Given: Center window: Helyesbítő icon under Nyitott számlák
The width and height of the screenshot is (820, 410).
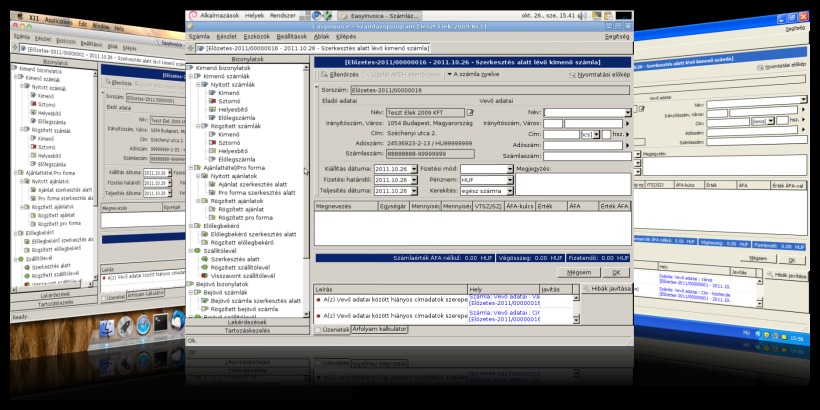Looking at the screenshot, I should click(x=212, y=109).
